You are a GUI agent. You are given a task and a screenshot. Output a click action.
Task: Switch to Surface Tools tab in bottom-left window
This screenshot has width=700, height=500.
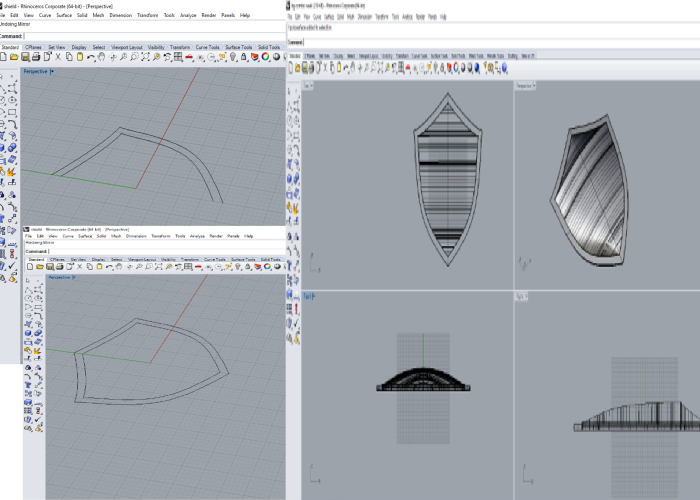pyautogui.click(x=243, y=259)
